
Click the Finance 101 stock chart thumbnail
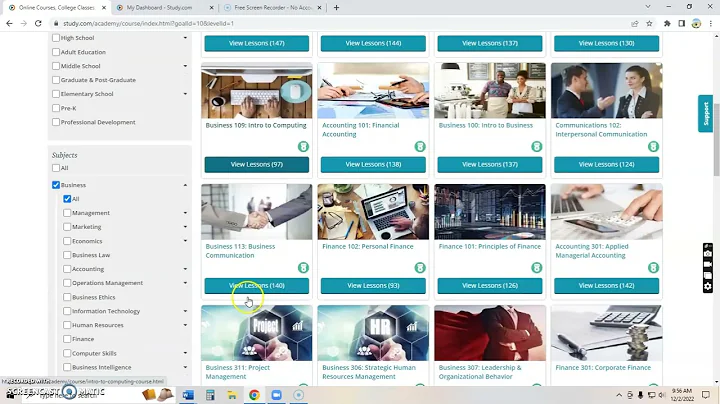[x=490, y=212]
